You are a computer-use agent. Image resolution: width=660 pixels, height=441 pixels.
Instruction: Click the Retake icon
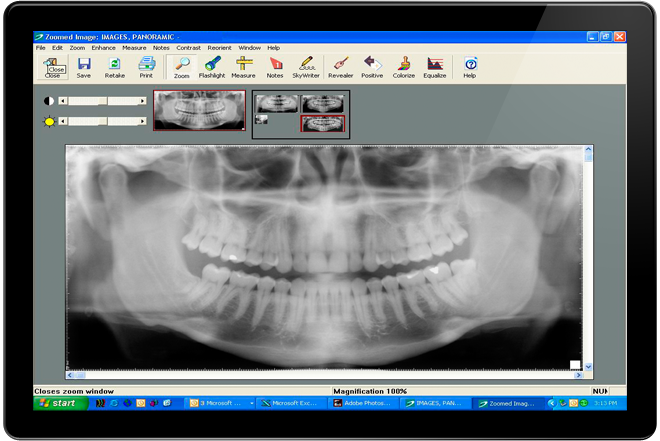pyautogui.click(x=115, y=66)
